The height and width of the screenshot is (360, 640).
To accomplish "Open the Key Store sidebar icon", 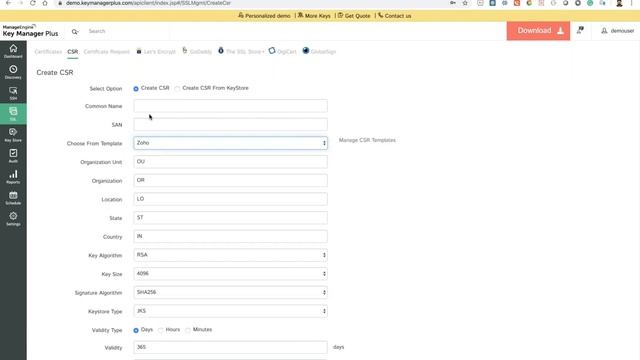I will pos(13,135).
